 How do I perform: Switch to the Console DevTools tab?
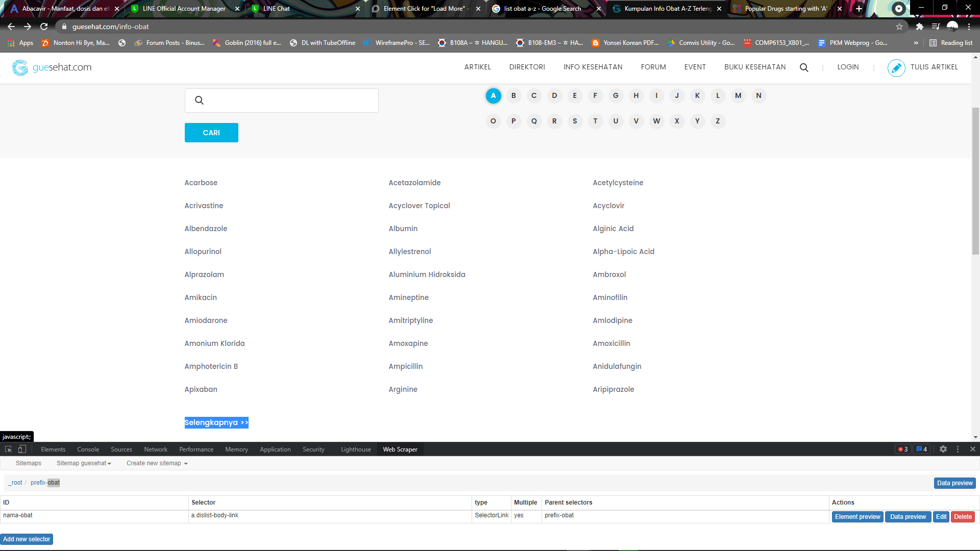(x=88, y=449)
